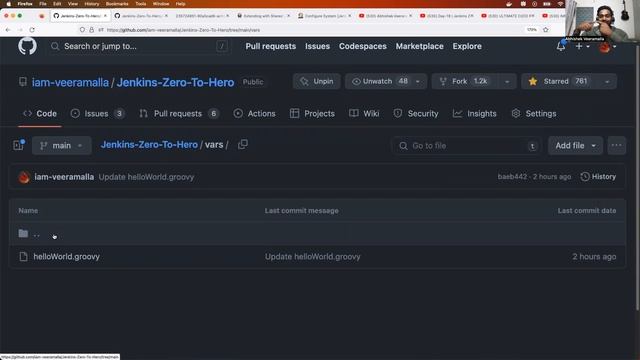Click the browser back arrow
Image resolution: width=640 pixels, height=360 pixels.
(x=8, y=30)
